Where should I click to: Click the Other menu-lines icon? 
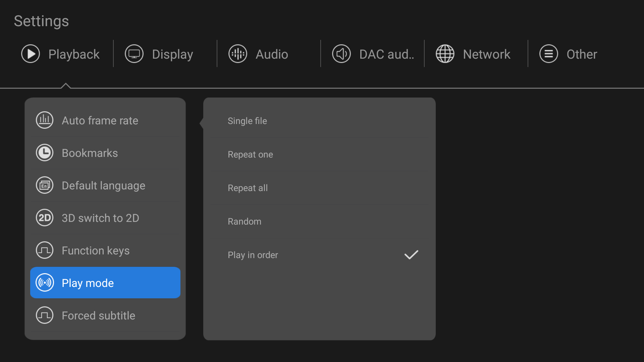(x=549, y=54)
